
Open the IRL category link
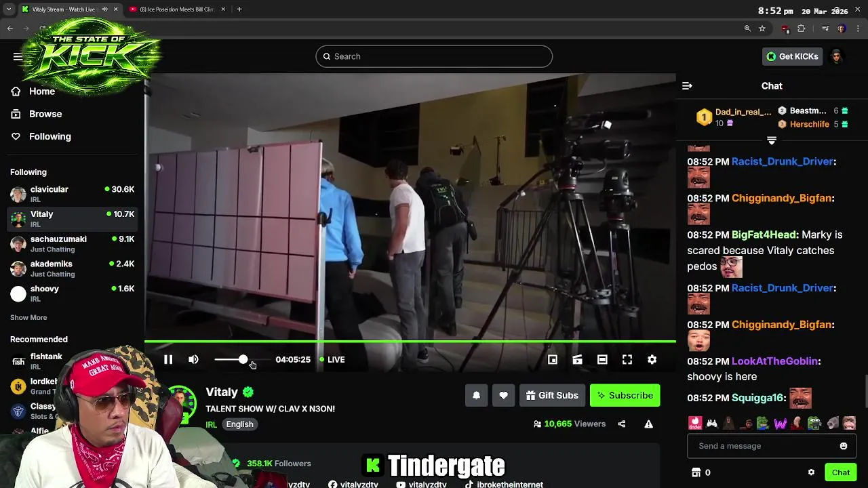[x=211, y=425]
